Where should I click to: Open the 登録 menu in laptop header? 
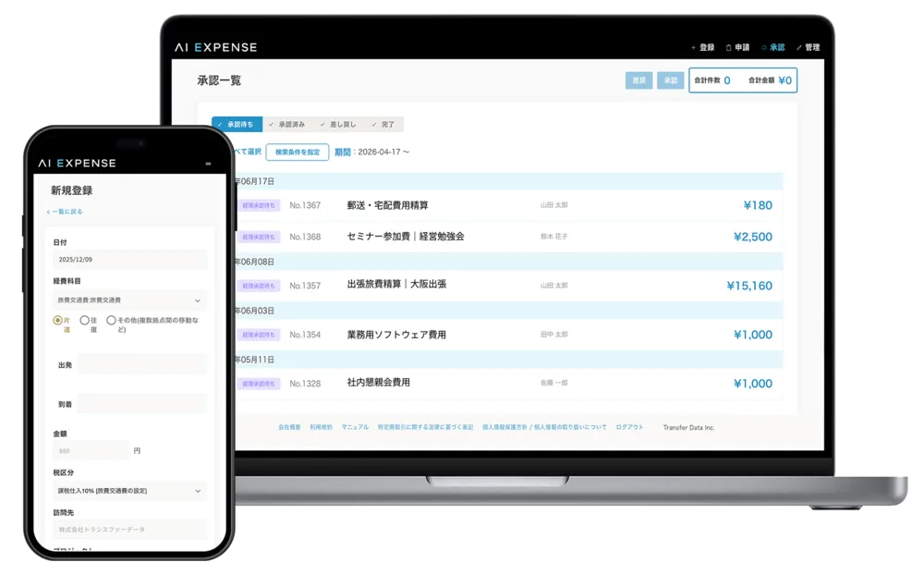[702, 47]
